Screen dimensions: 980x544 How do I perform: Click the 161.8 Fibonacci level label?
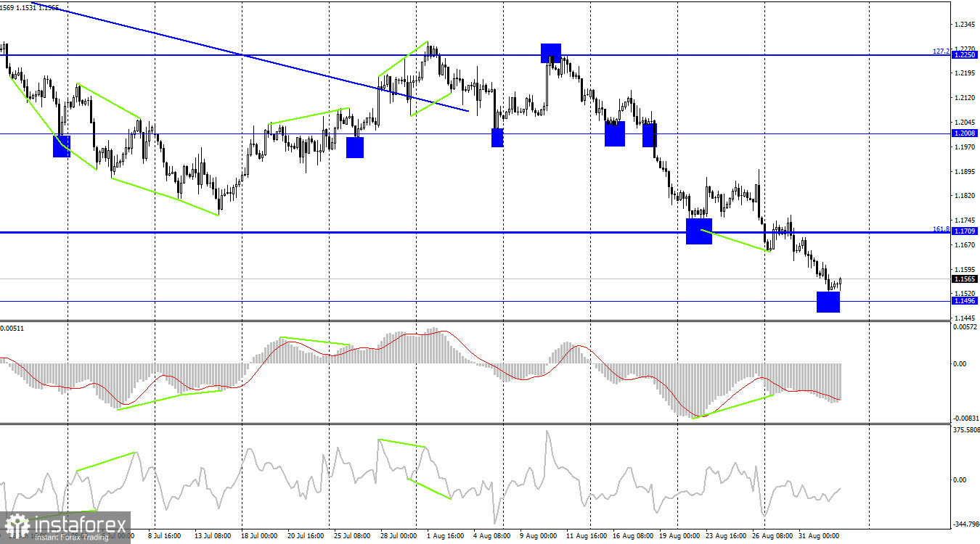pyautogui.click(x=941, y=228)
